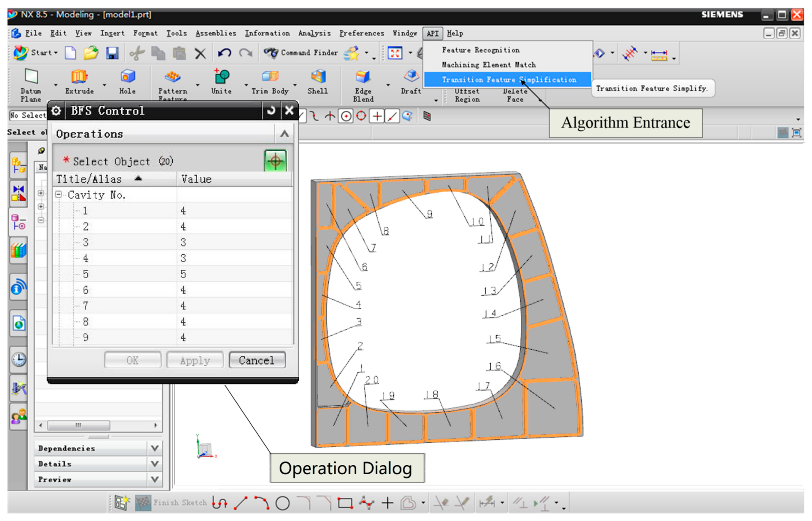Collapse the Cavity No. tree node

pos(58,194)
